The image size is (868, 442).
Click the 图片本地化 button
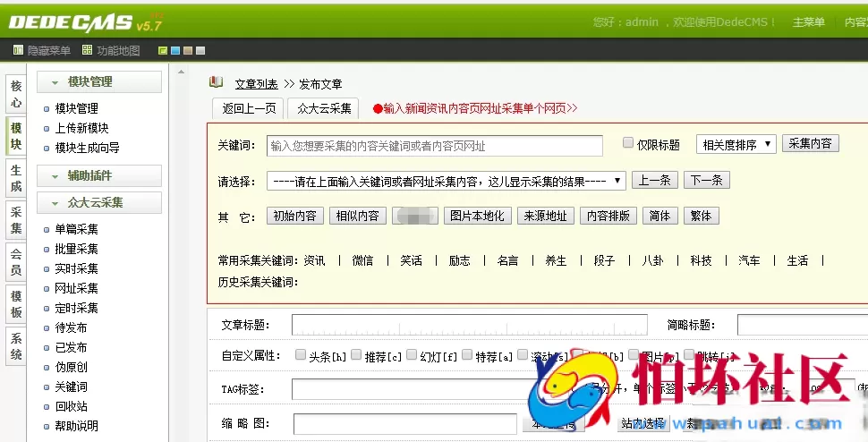477,216
